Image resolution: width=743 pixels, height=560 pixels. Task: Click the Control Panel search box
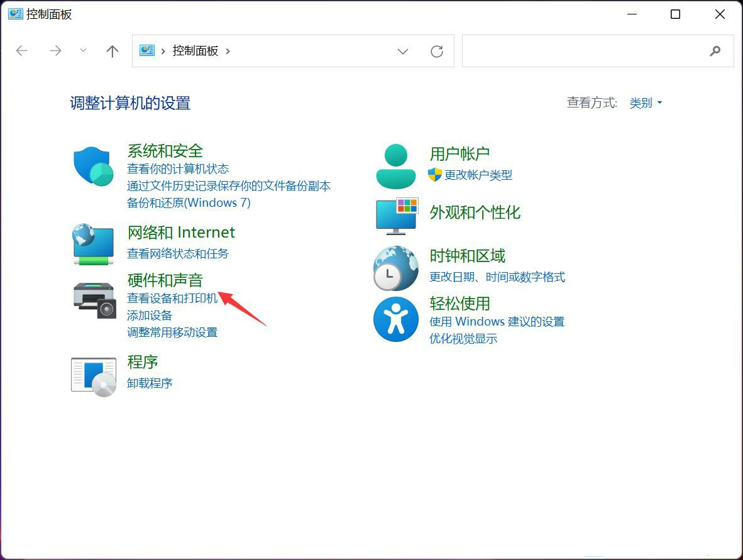pos(585,52)
